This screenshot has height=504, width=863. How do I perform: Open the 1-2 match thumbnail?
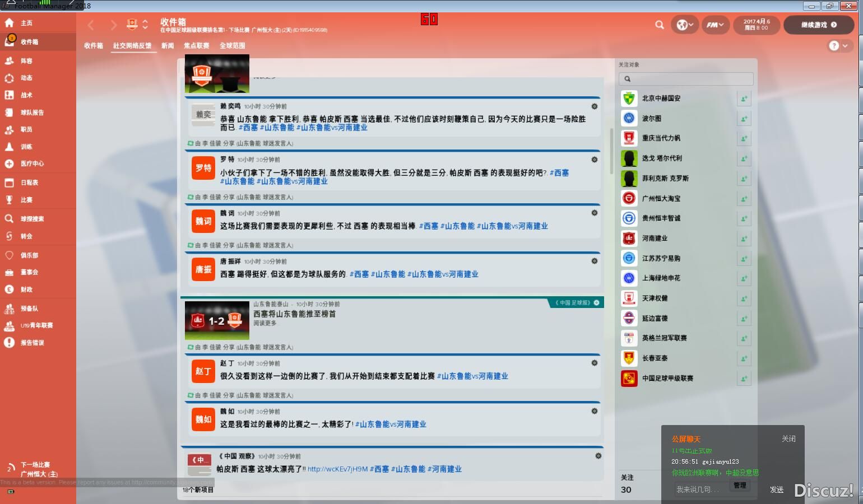[217, 321]
